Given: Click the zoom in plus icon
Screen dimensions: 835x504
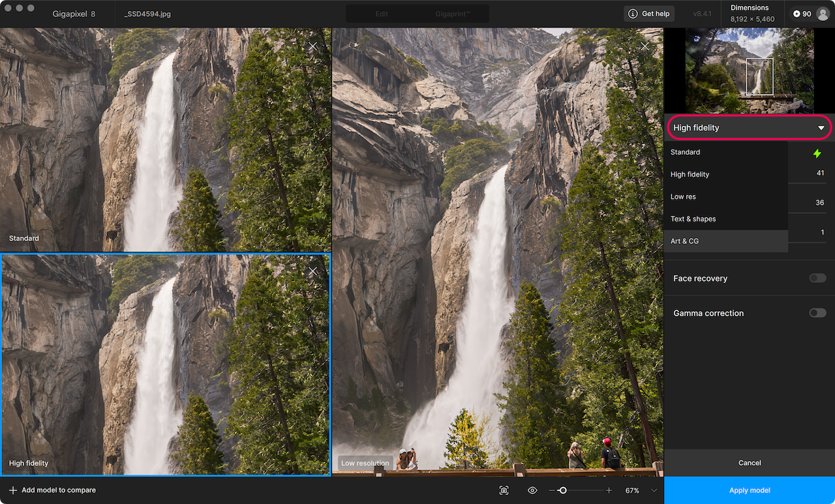Looking at the screenshot, I should click(609, 490).
